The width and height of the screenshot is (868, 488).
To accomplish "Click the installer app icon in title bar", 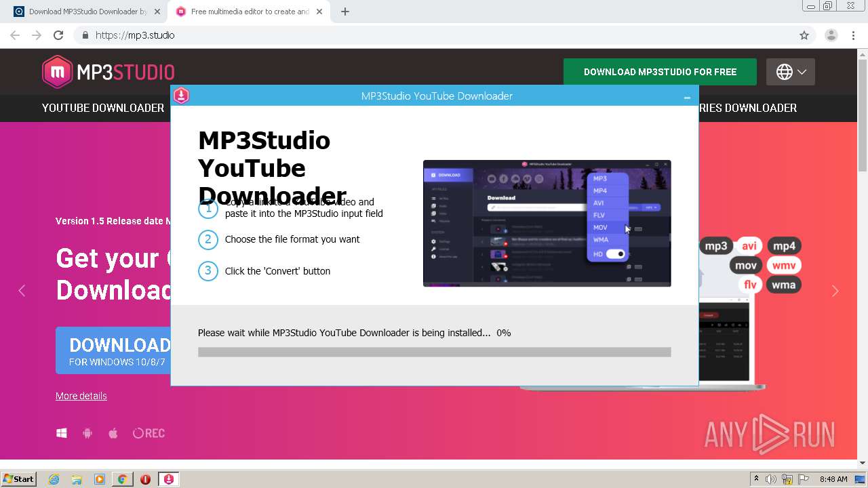I will tap(181, 96).
